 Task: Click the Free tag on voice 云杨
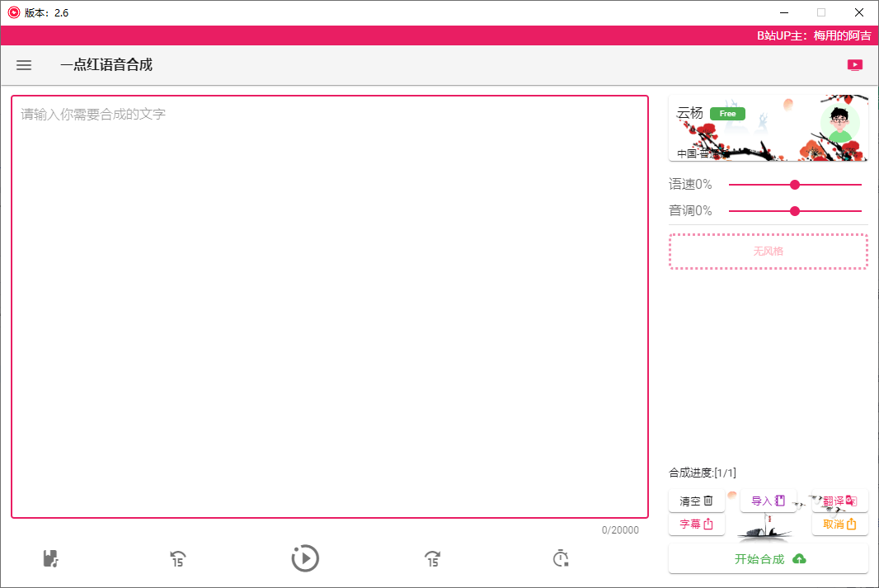tap(727, 114)
